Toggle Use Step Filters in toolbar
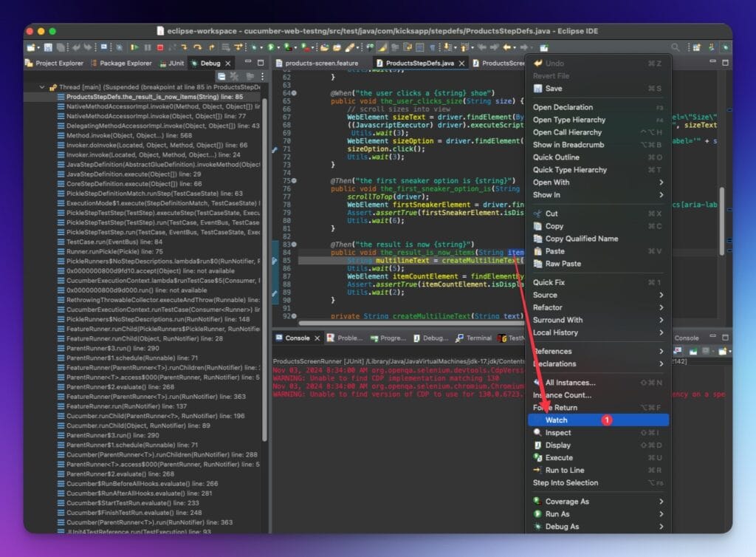This screenshot has height=557, width=756. click(x=238, y=47)
